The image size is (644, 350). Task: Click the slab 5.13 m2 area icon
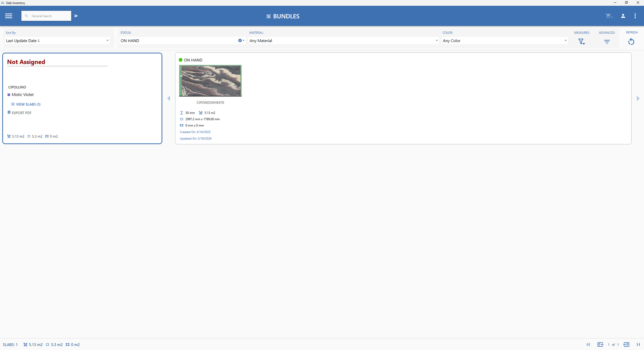click(x=201, y=113)
